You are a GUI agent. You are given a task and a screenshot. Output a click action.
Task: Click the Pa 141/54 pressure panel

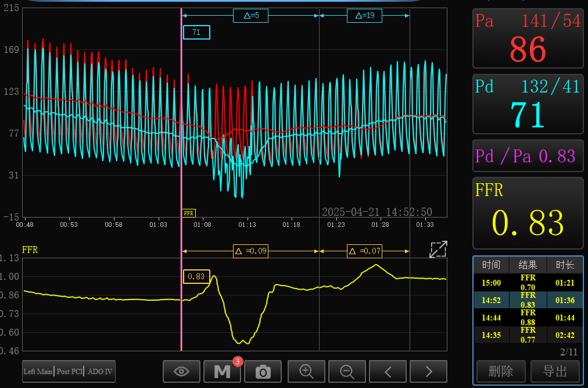(528, 38)
